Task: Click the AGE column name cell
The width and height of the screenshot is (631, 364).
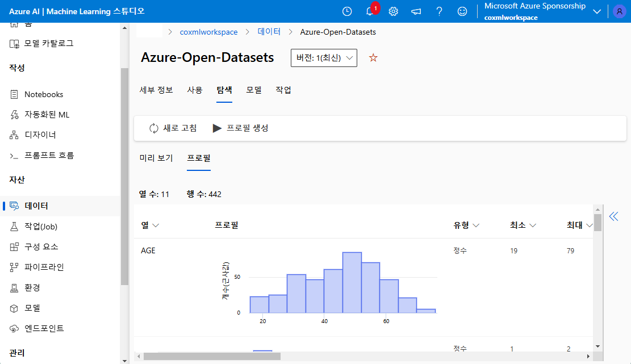Action: coord(148,250)
